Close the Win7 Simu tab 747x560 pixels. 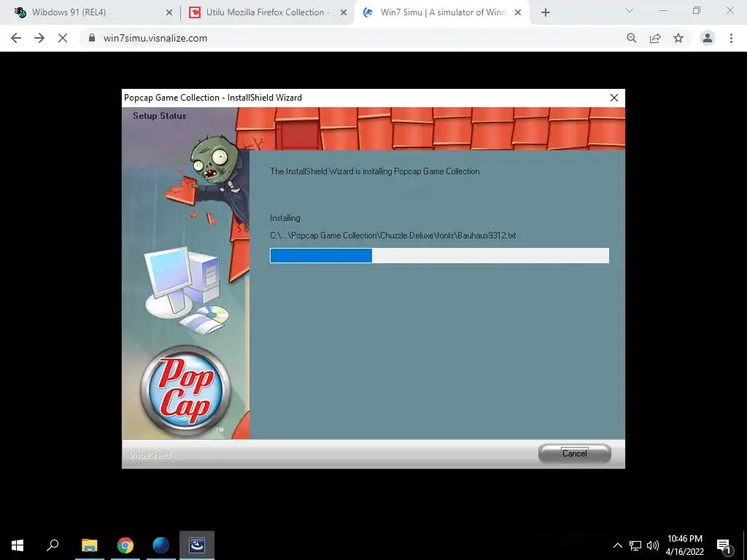coord(518,13)
